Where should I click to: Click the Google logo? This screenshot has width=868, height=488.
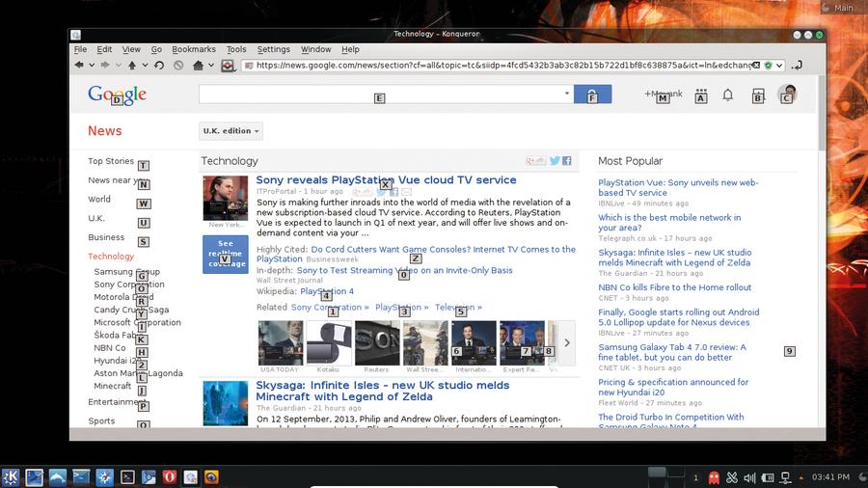117,95
